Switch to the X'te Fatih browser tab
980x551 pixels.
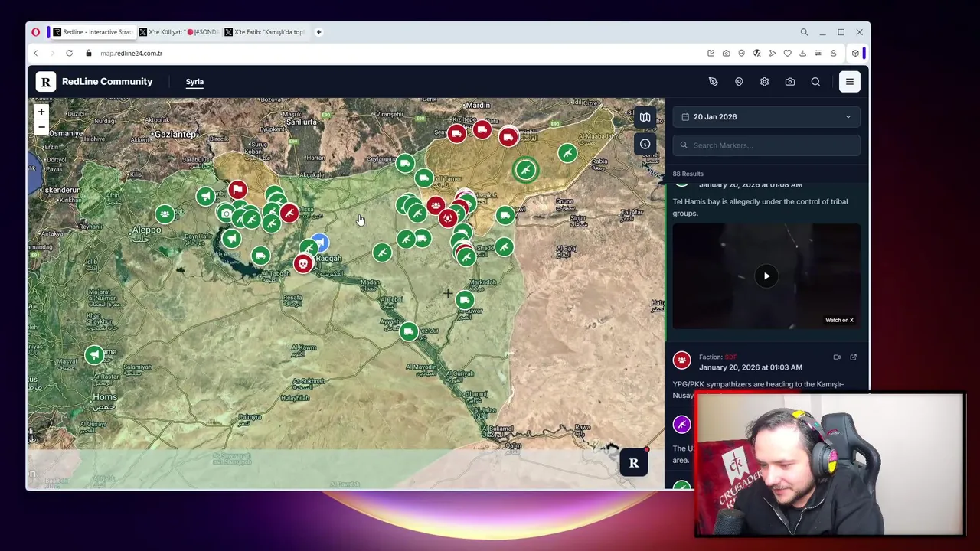tap(265, 32)
